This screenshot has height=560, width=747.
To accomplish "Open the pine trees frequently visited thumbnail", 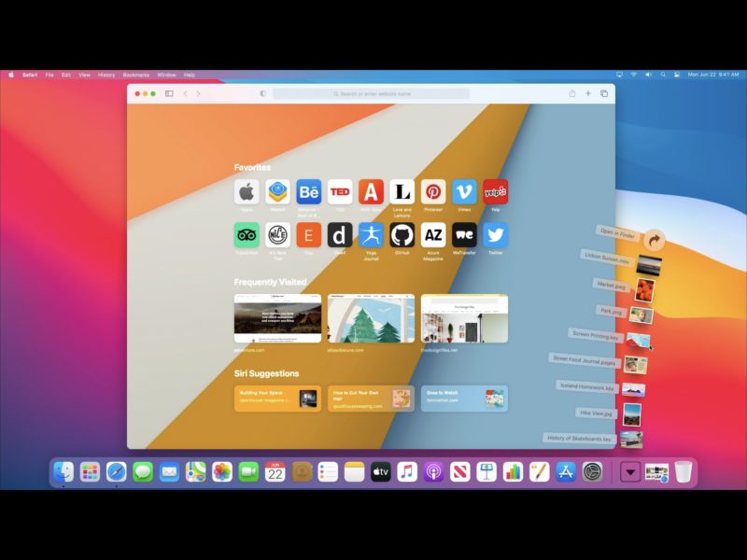I will 371,318.
